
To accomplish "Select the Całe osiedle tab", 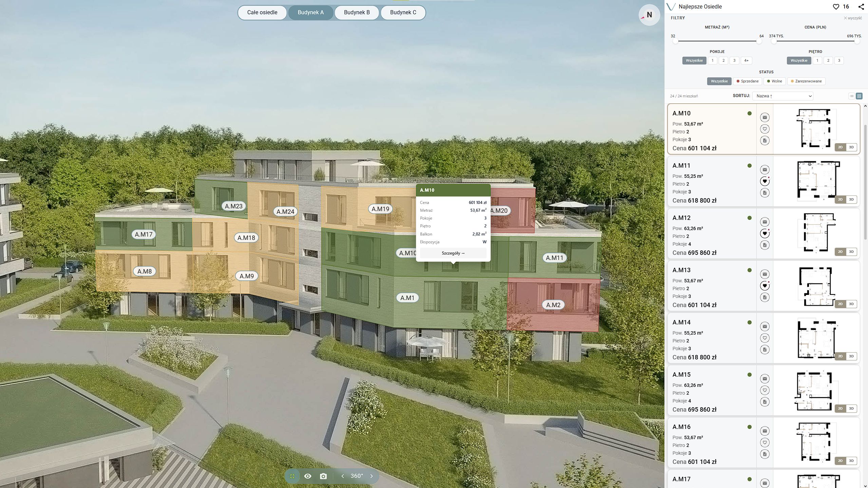I will pos(262,13).
